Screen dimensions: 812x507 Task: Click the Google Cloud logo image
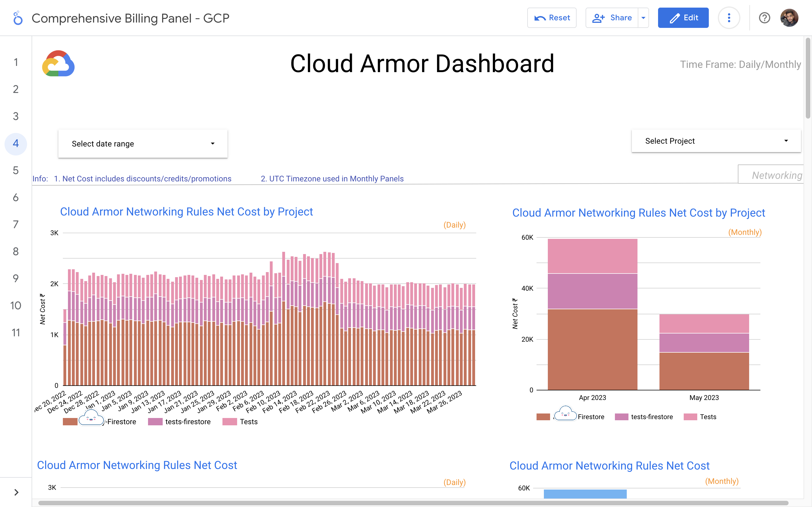58,64
